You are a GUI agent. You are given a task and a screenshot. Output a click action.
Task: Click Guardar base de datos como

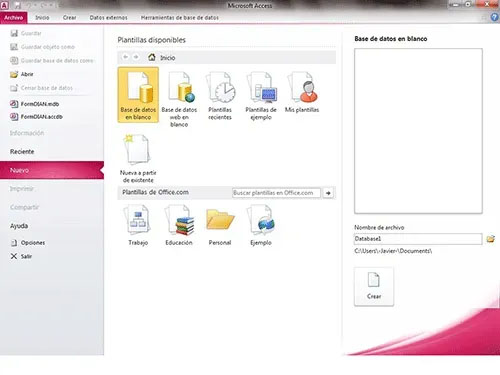click(x=52, y=61)
